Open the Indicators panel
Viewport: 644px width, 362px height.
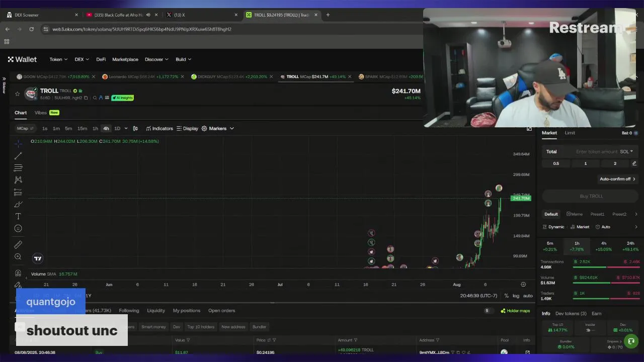(159, 128)
